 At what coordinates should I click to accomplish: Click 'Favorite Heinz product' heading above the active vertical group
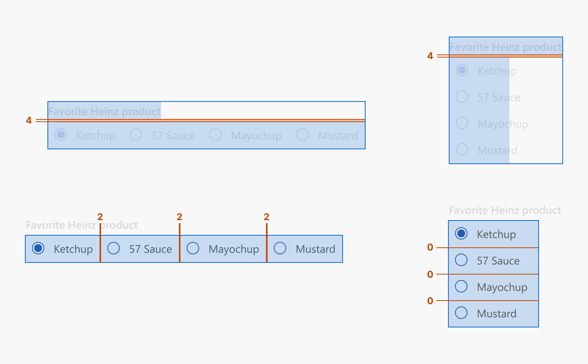coord(505,210)
